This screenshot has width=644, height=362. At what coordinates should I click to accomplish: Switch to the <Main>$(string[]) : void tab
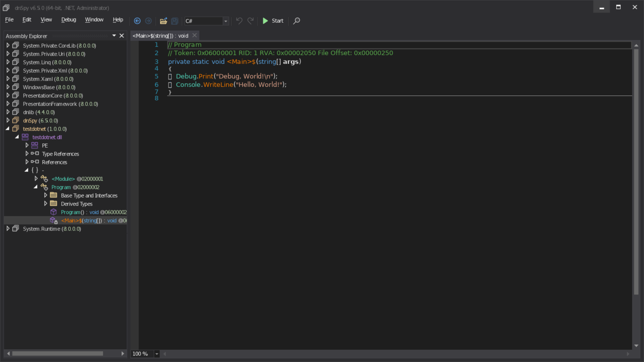tap(160, 36)
